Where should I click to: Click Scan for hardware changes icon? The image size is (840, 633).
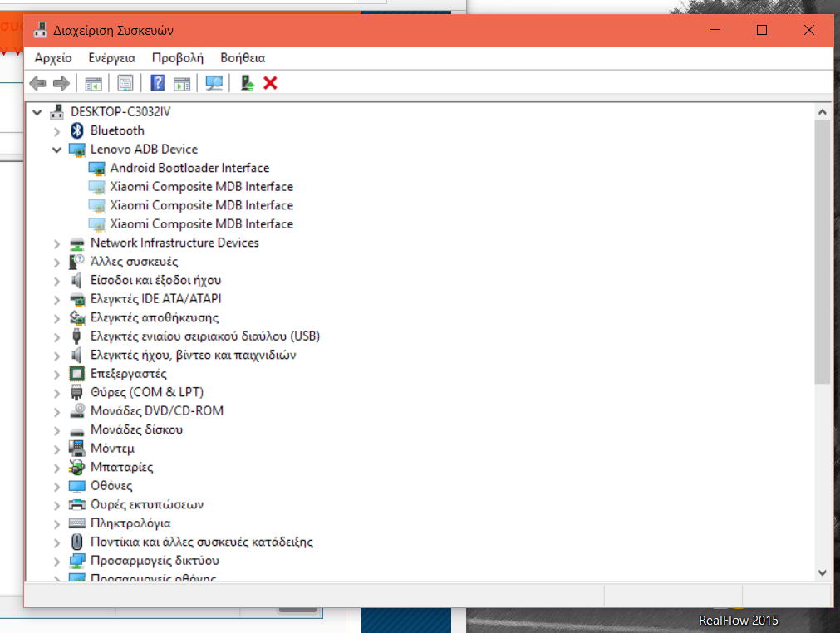214,83
